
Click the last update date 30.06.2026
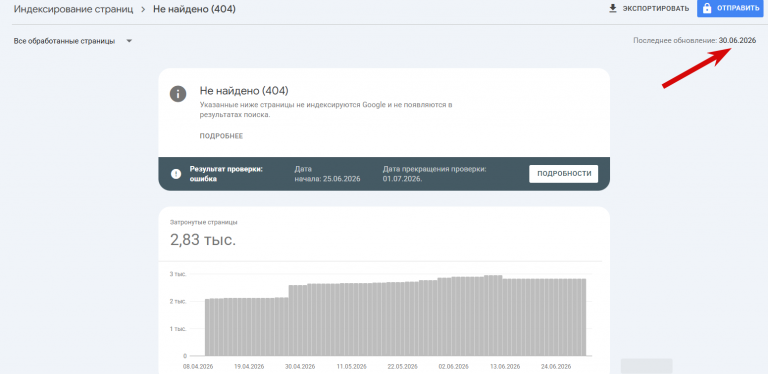point(737,41)
